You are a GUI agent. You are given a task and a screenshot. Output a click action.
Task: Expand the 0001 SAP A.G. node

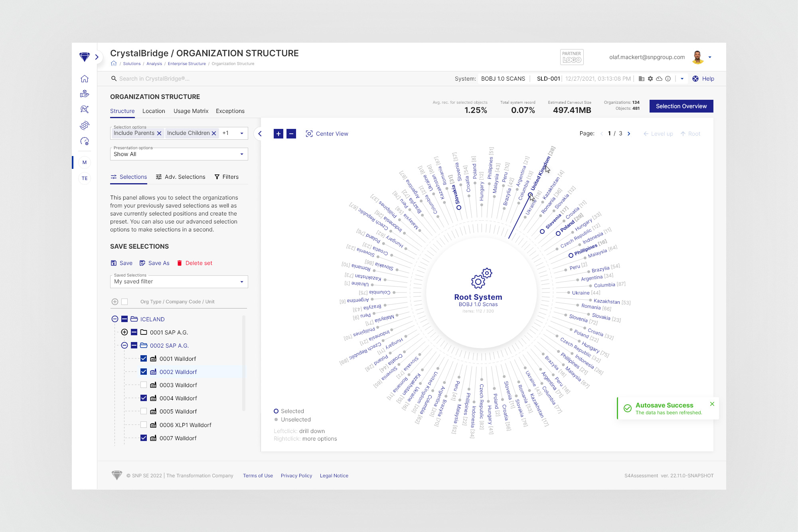coord(124,332)
